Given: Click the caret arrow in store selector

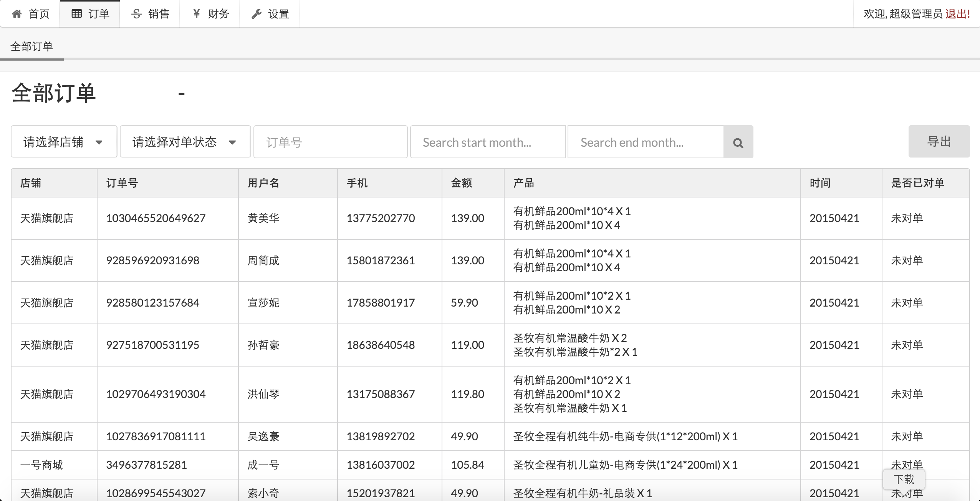Looking at the screenshot, I should coord(99,143).
